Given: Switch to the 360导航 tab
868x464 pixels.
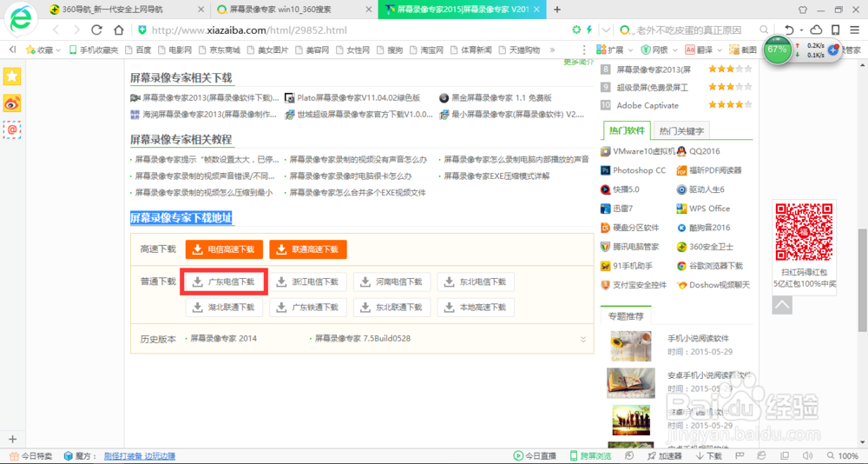Looking at the screenshot, I should [x=126, y=10].
